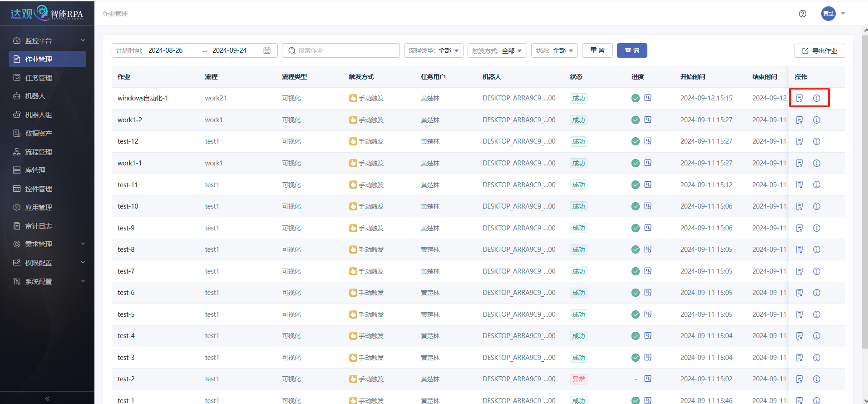Show details info icon for test-12 row
The image size is (868, 404).
[817, 141]
